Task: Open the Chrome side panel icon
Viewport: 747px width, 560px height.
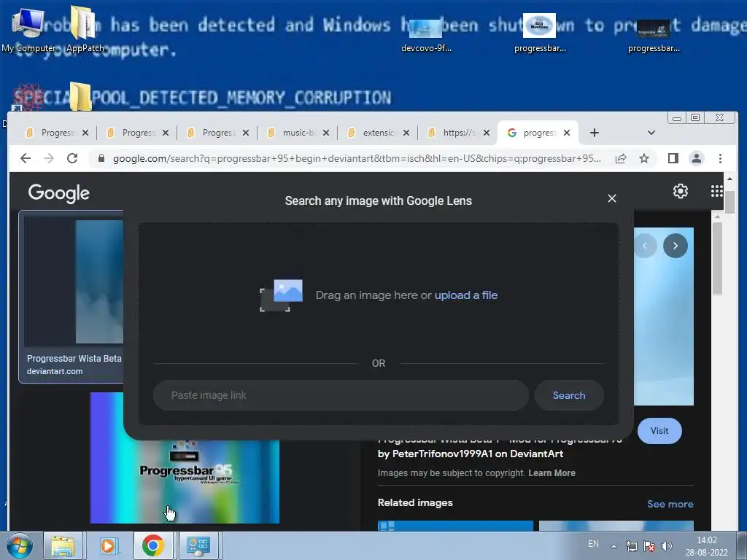Action: coord(673,158)
